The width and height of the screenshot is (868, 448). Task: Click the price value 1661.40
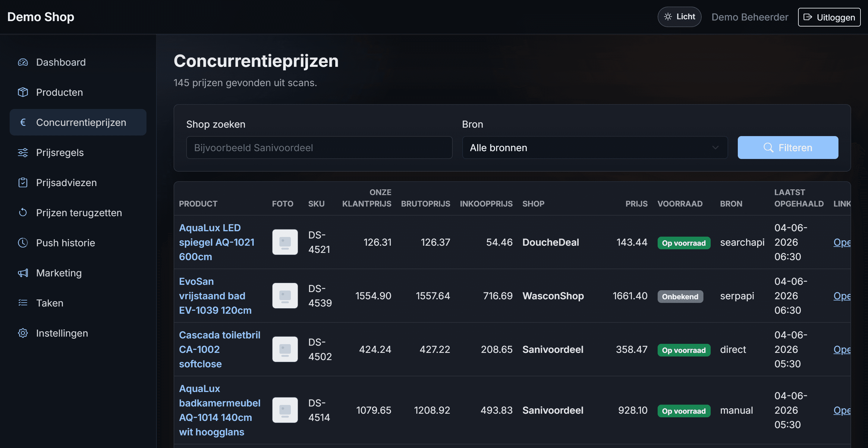tap(630, 296)
